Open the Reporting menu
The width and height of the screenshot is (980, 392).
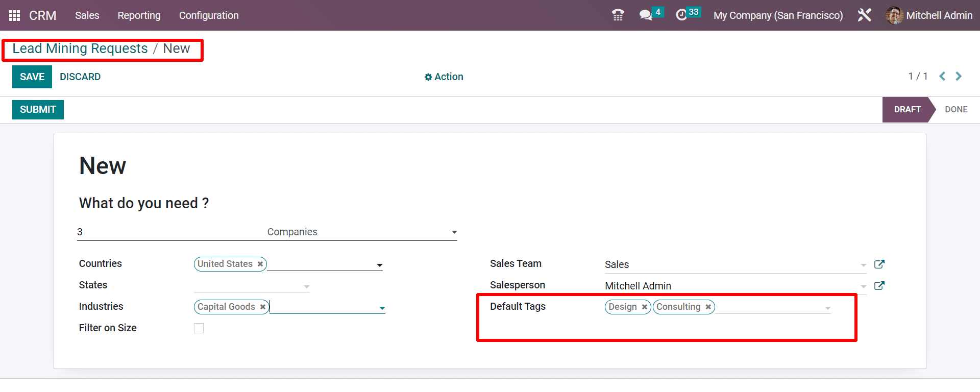139,15
